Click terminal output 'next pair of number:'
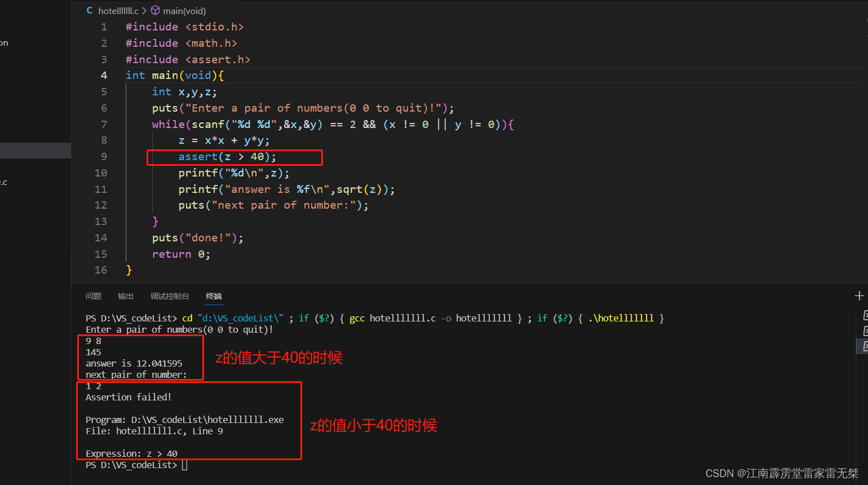Viewport: 868px width, 485px height. point(136,375)
